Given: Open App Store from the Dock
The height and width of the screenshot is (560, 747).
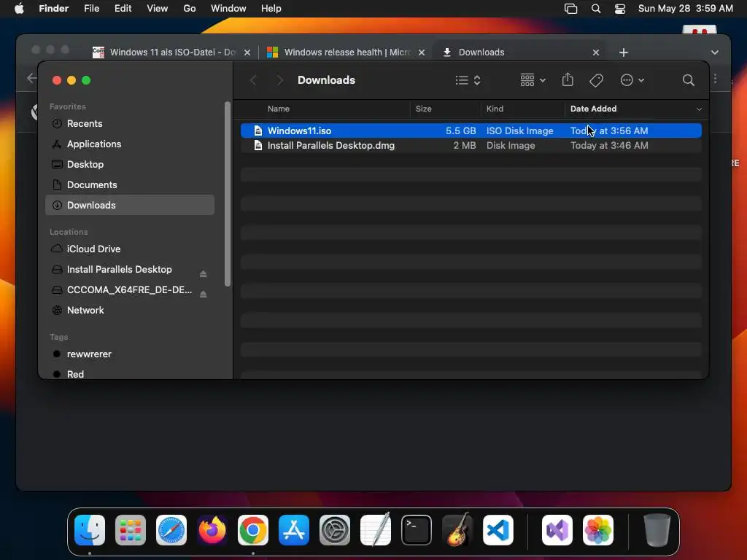Looking at the screenshot, I should [294, 530].
